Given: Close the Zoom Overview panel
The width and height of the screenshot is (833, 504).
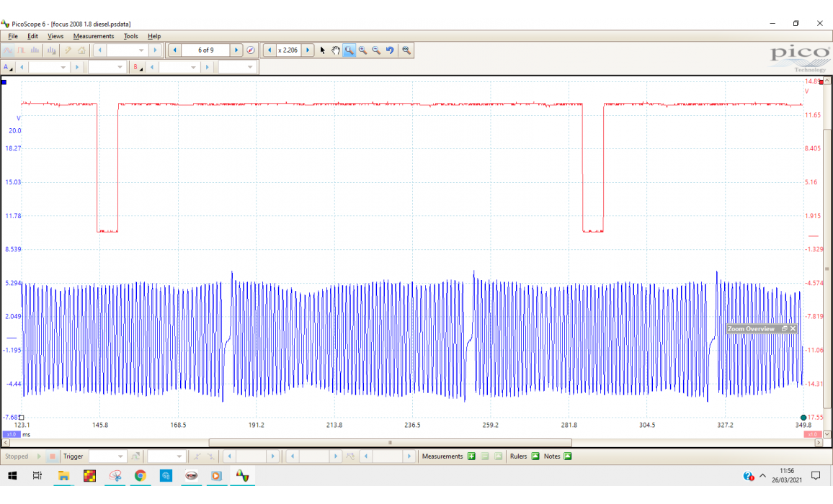Looking at the screenshot, I should click(x=793, y=329).
